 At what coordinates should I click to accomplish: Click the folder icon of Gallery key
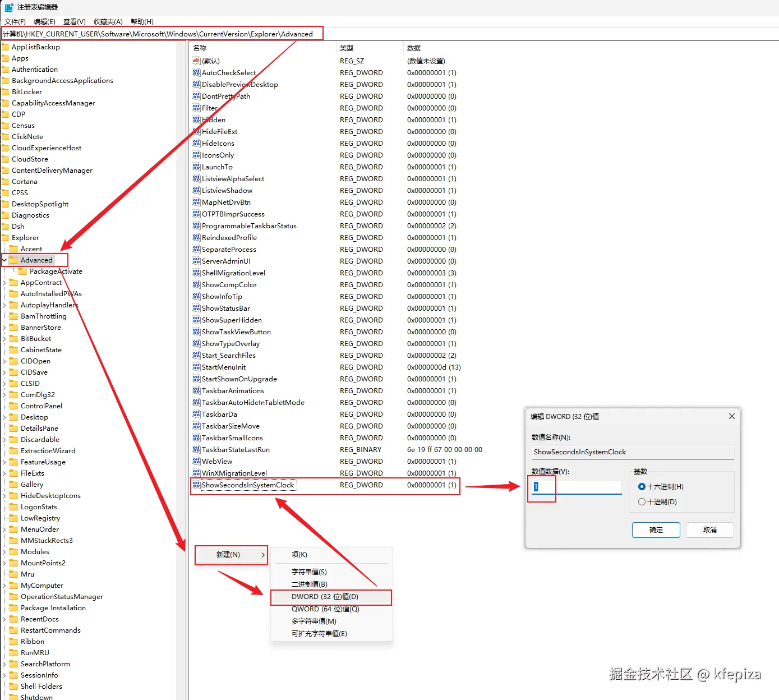coord(14,484)
